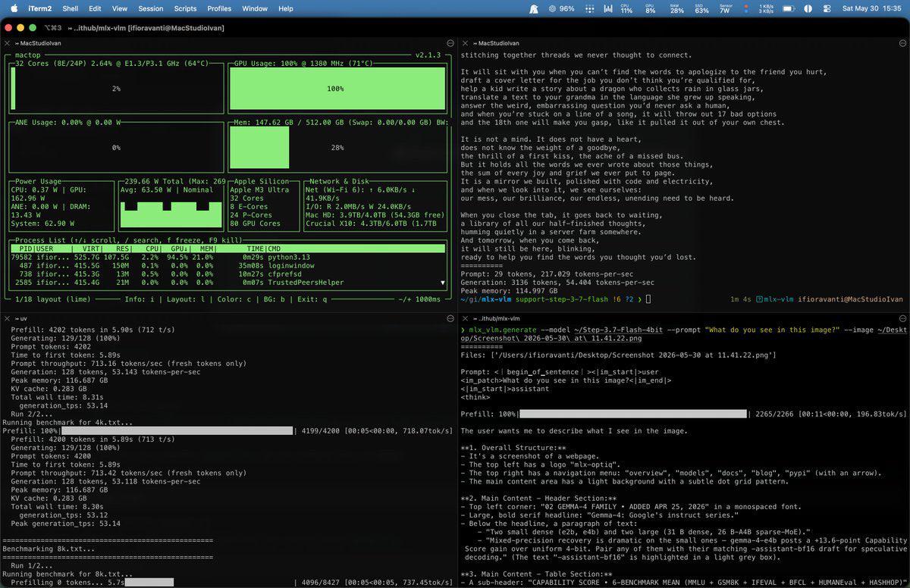Click the mlx-vlm tab title in the title bar
This screenshot has height=588, width=910.
[145, 28]
